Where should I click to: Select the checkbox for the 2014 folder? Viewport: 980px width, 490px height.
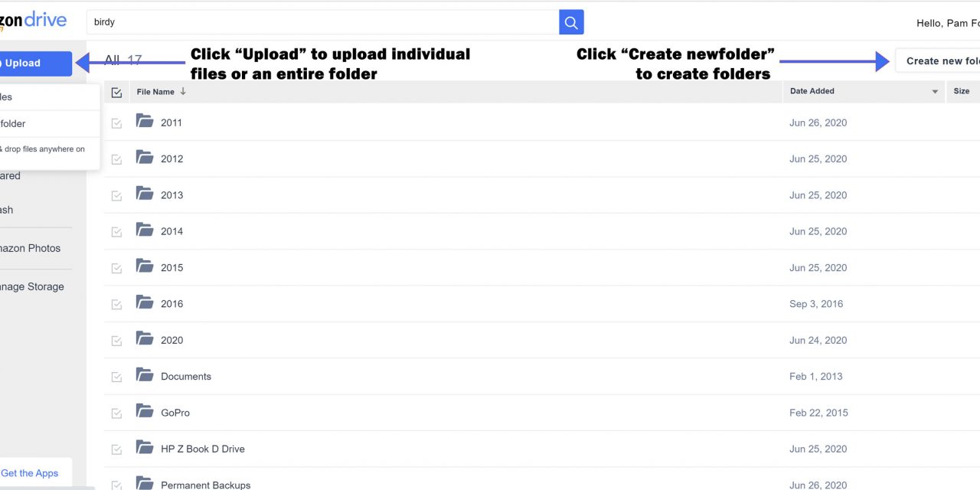point(116,232)
